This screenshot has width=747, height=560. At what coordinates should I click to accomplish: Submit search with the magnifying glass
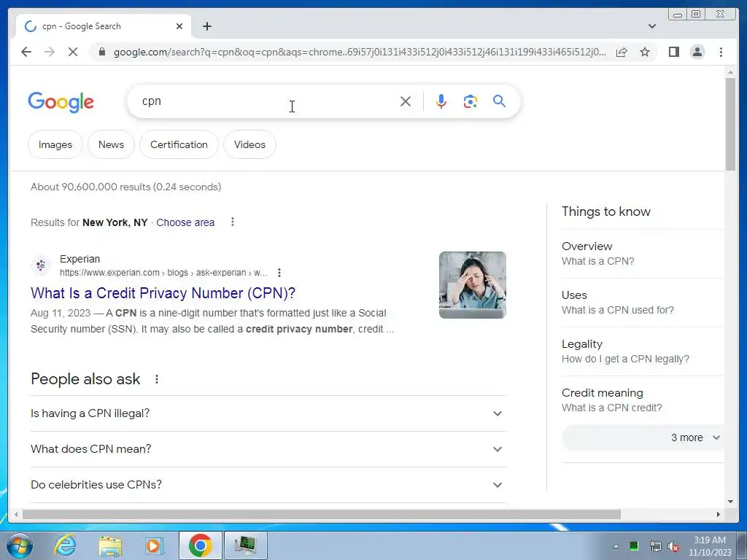(499, 101)
